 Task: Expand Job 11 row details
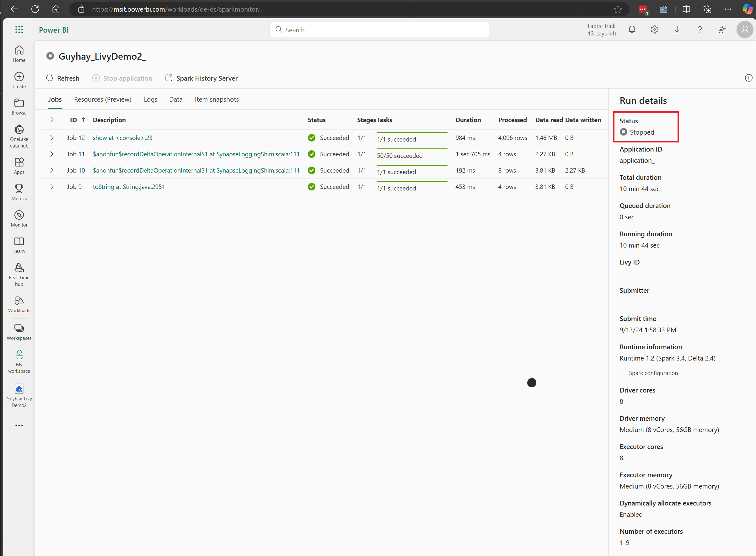coord(52,154)
